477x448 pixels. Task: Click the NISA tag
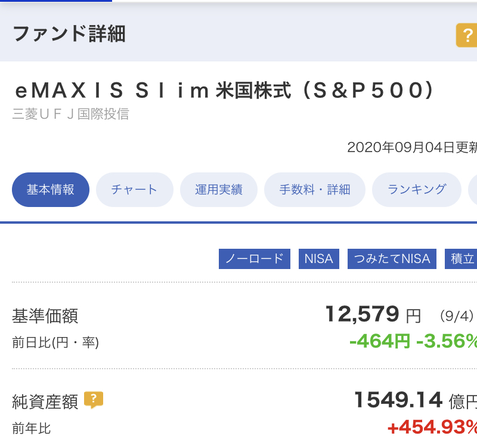tap(319, 259)
